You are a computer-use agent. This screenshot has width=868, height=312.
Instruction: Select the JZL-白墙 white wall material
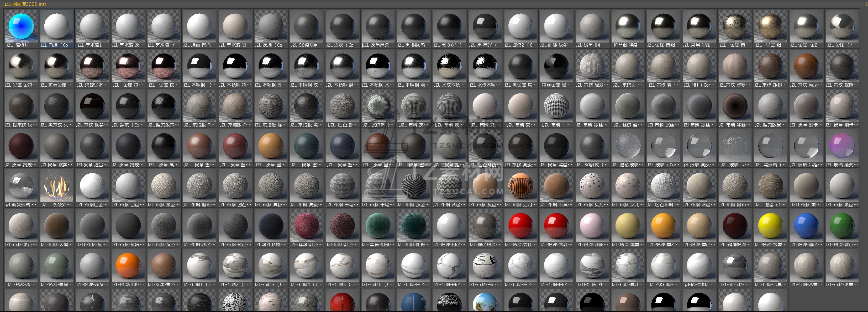[x=57, y=26]
